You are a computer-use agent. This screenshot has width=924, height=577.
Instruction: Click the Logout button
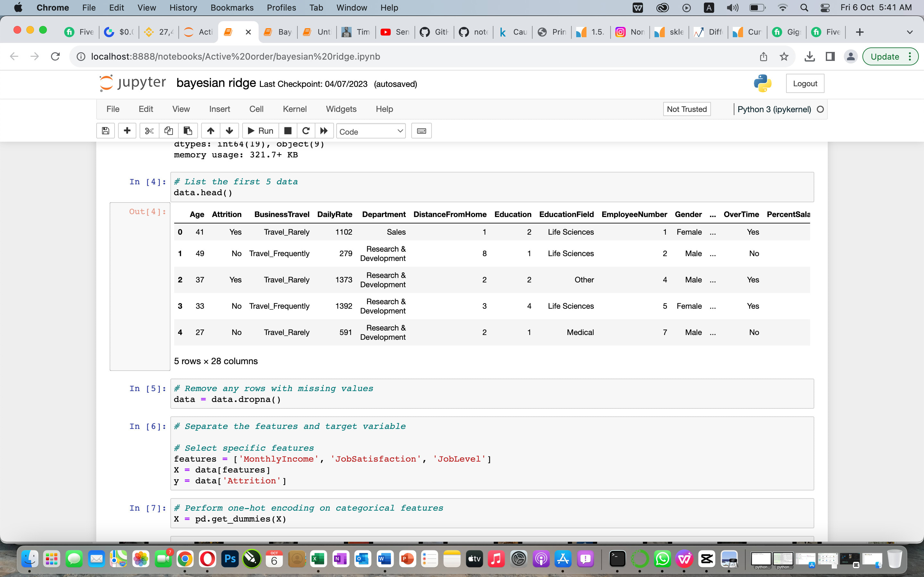(805, 84)
